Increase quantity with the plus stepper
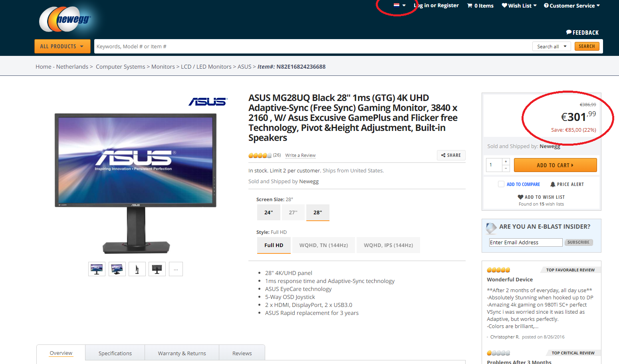Image resolution: width=619 pixels, height=364 pixels. coord(506,162)
